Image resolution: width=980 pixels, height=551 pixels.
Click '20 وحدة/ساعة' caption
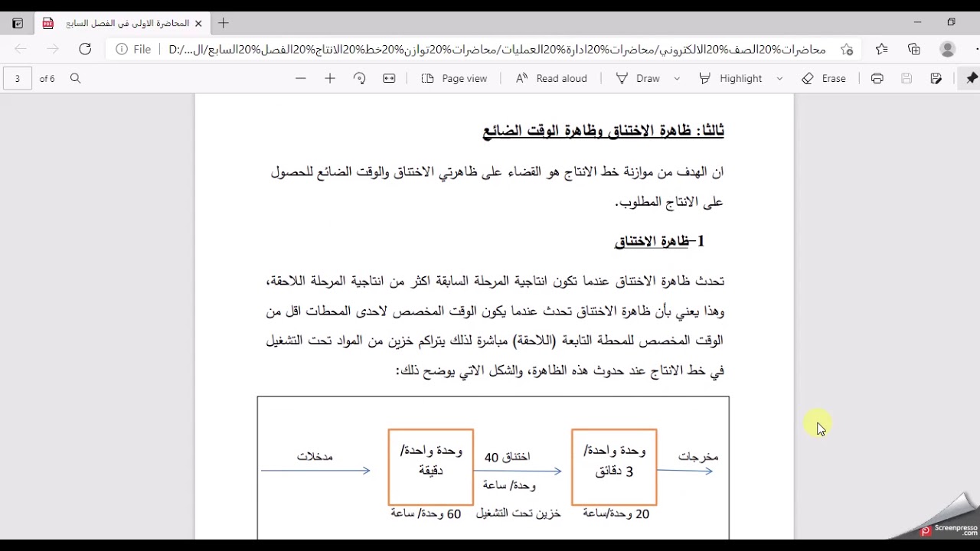coord(616,514)
